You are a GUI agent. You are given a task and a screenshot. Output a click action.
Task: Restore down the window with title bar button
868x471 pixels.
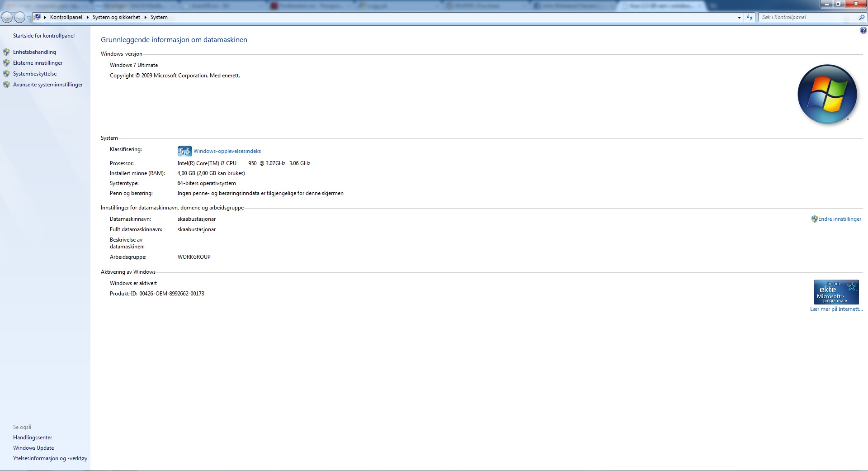tap(838, 4)
